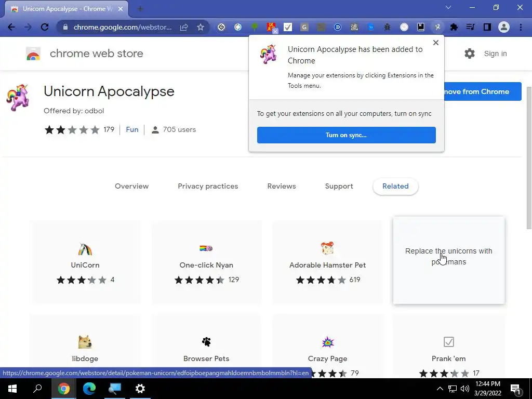
Task: Open the black bookmark book extension icon
Action: pos(421,27)
